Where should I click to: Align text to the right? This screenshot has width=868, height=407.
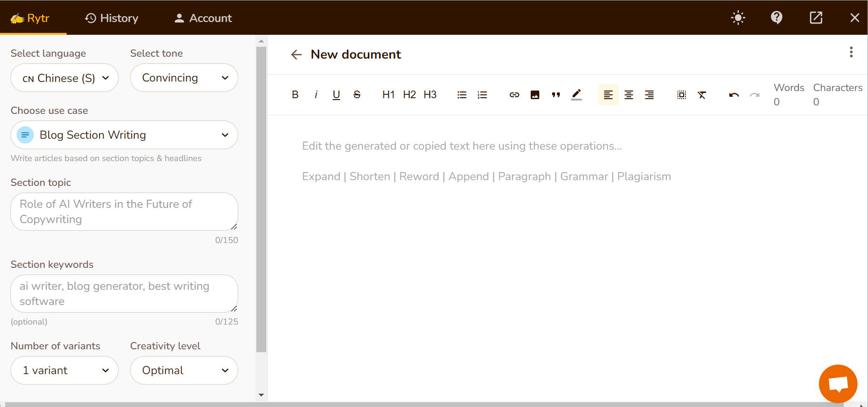(x=649, y=95)
